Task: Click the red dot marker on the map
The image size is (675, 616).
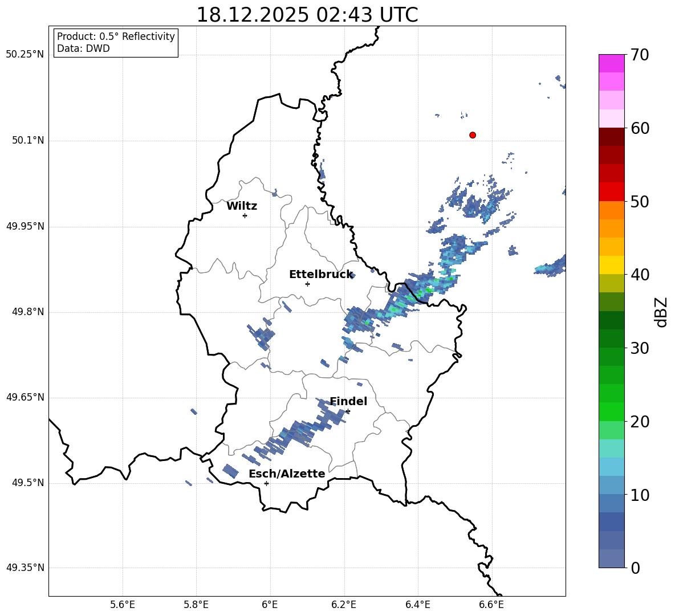Action: 472,135
